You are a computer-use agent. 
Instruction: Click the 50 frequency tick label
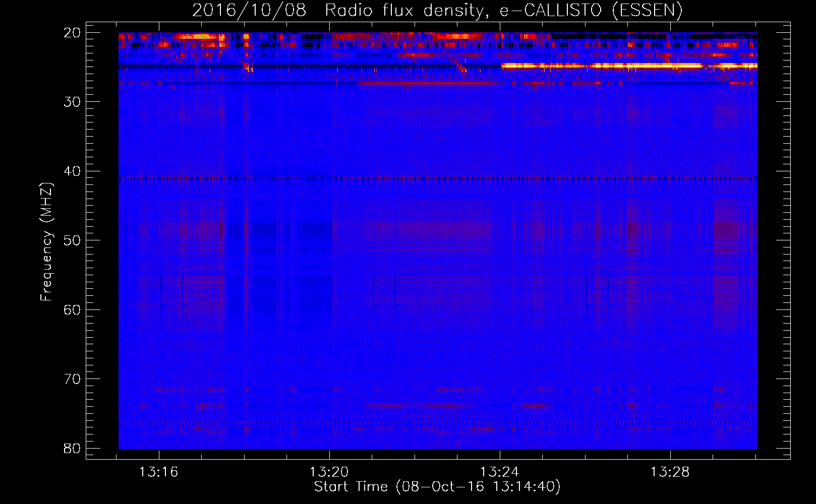point(72,240)
